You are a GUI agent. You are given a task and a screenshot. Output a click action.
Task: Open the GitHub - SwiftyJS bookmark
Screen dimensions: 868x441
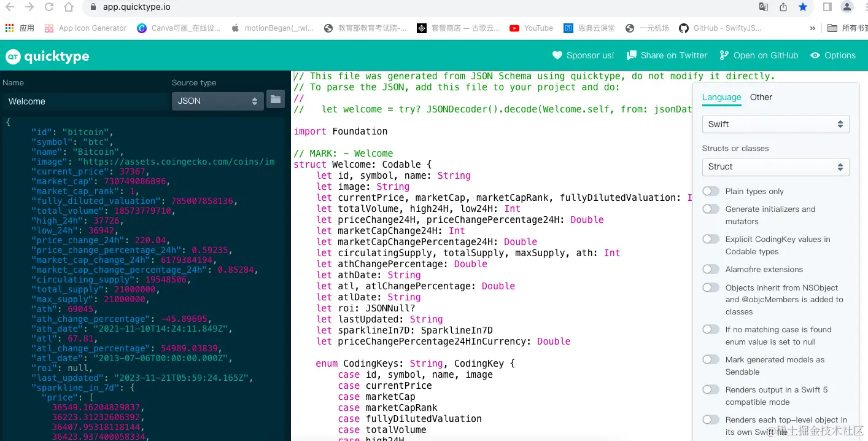[x=719, y=28]
